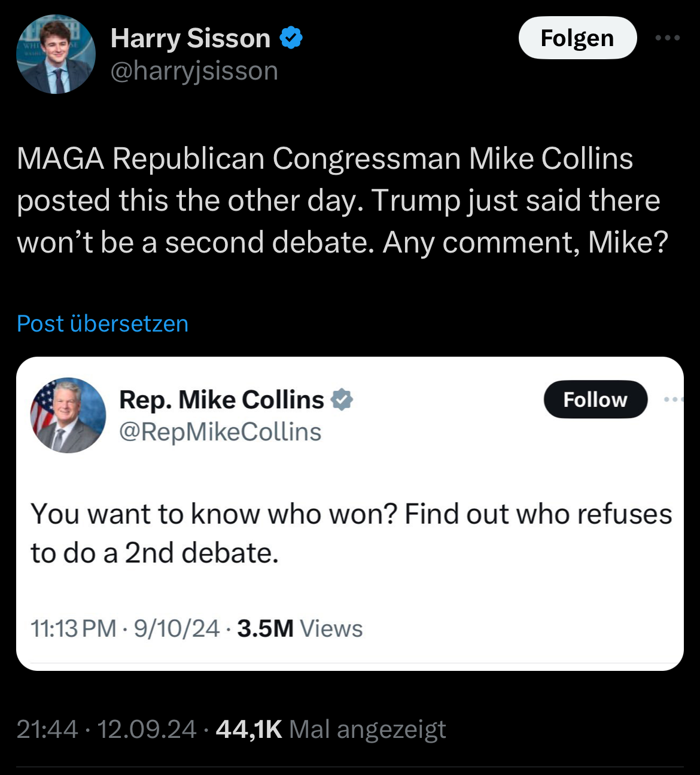Open the quoted post's three-dot menu
700x775 pixels.
tap(672, 399)
